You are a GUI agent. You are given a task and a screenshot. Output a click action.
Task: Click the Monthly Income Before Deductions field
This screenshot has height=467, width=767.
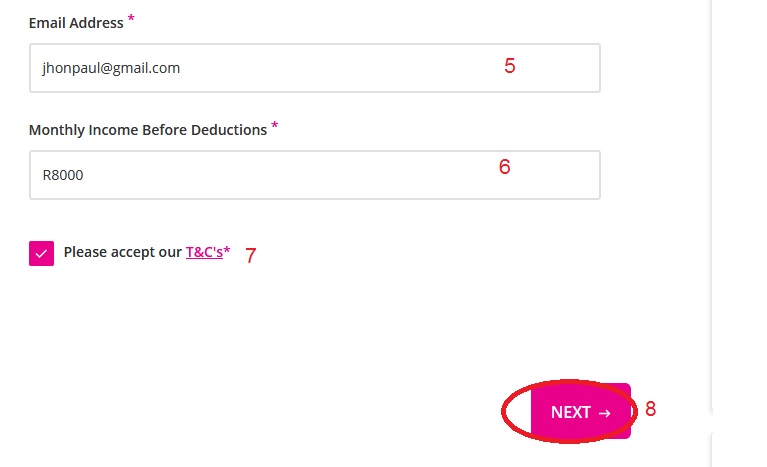[x=314, y=175]
